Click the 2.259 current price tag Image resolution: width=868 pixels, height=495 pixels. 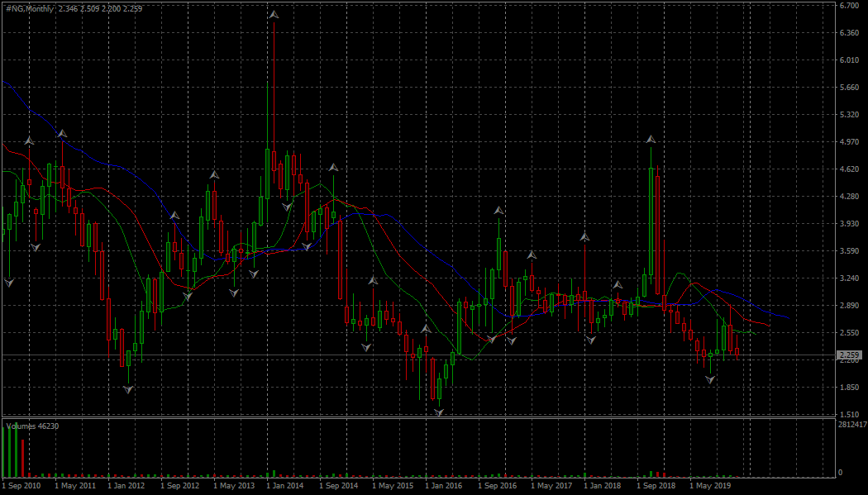(x=851, y=355)
